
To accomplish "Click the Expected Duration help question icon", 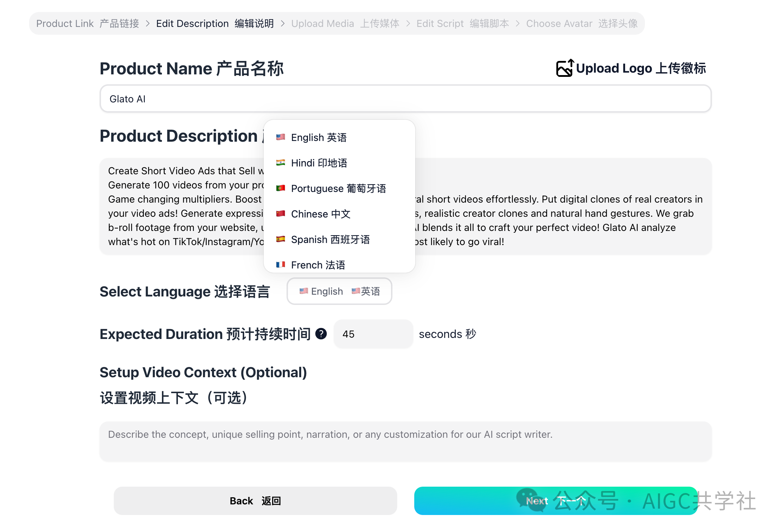I will coord(321,334).
